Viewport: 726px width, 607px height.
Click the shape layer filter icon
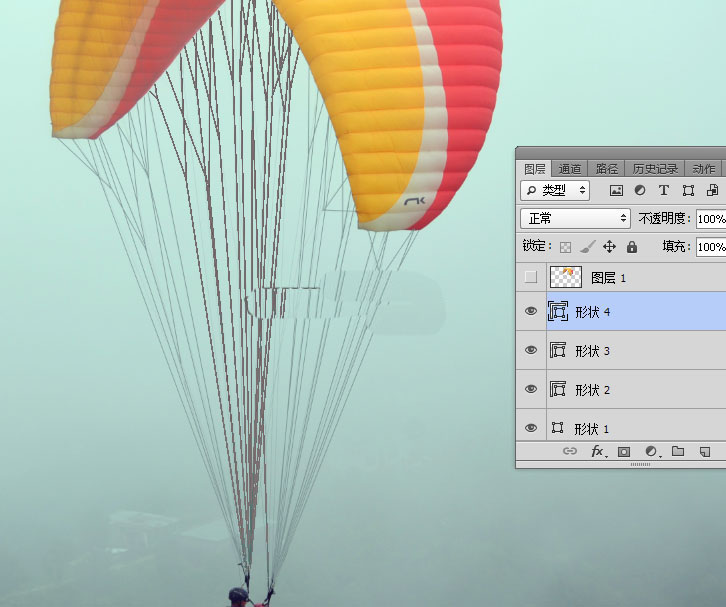(688, 190)
